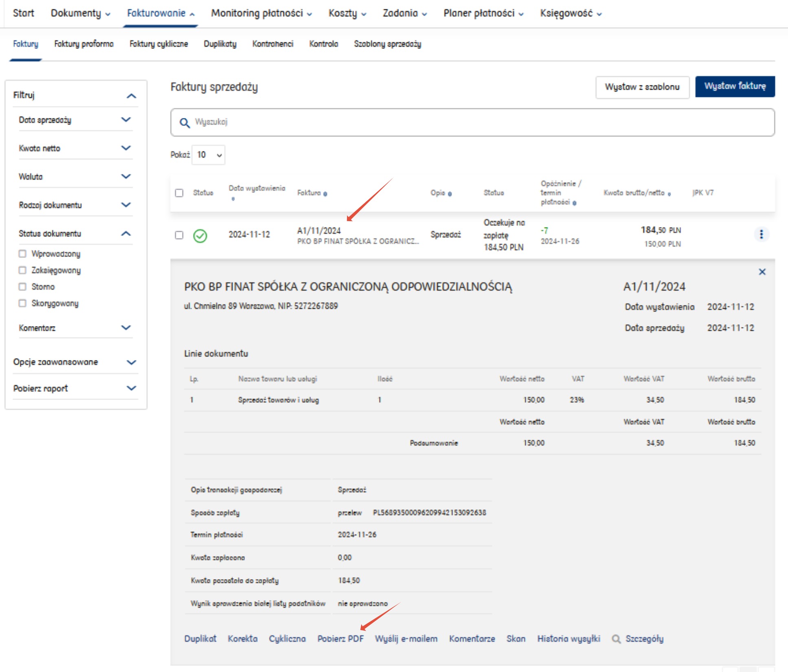Check the Wprowadzony status checkbox
Screen dimensions: 788x672
pos(22,254)
